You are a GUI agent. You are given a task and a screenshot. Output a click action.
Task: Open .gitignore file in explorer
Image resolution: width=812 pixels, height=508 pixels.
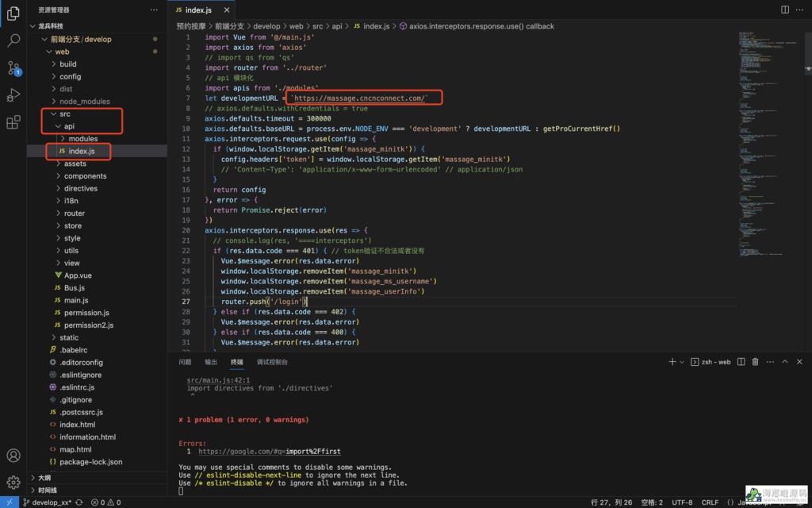click(x=75, y=400)
